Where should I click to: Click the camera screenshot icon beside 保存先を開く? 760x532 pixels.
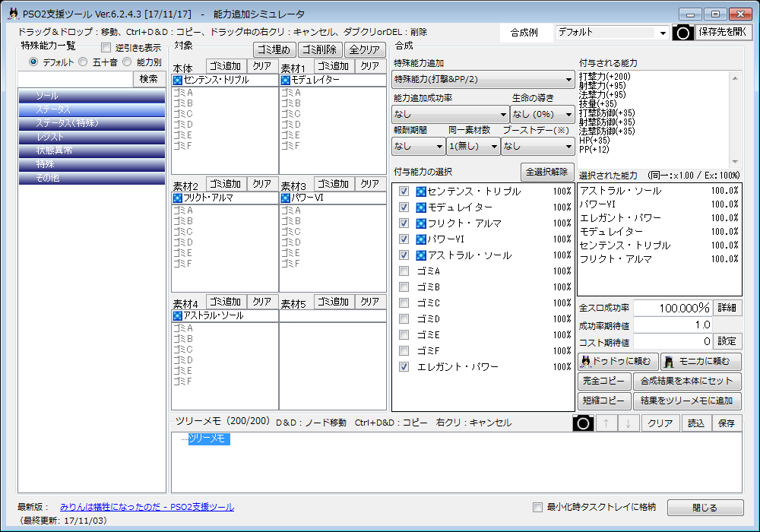tap(683, 33)
